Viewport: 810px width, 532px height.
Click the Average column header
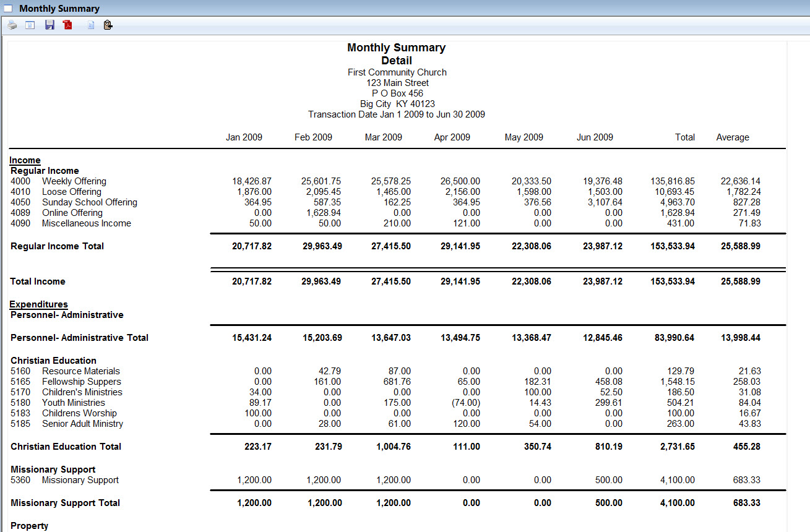click(x=733, y=137)
